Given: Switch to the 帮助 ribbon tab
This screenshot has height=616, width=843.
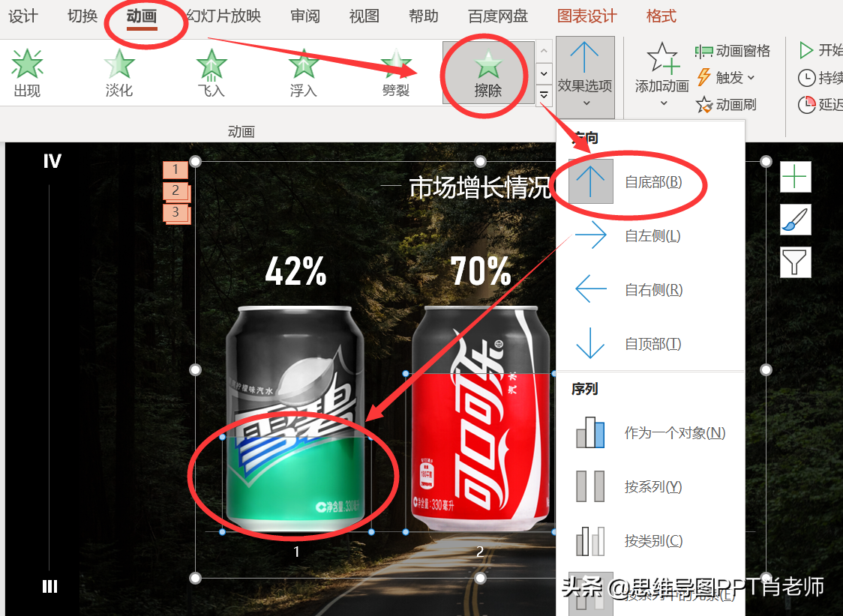Looking at the screenshot, I should (423, 16).
